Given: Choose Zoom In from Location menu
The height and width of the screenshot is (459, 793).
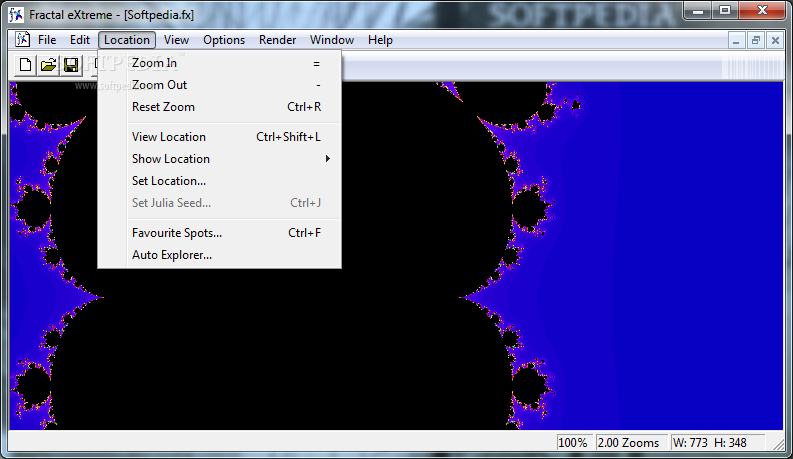Looking at the screenshot, I should point(219,63).
